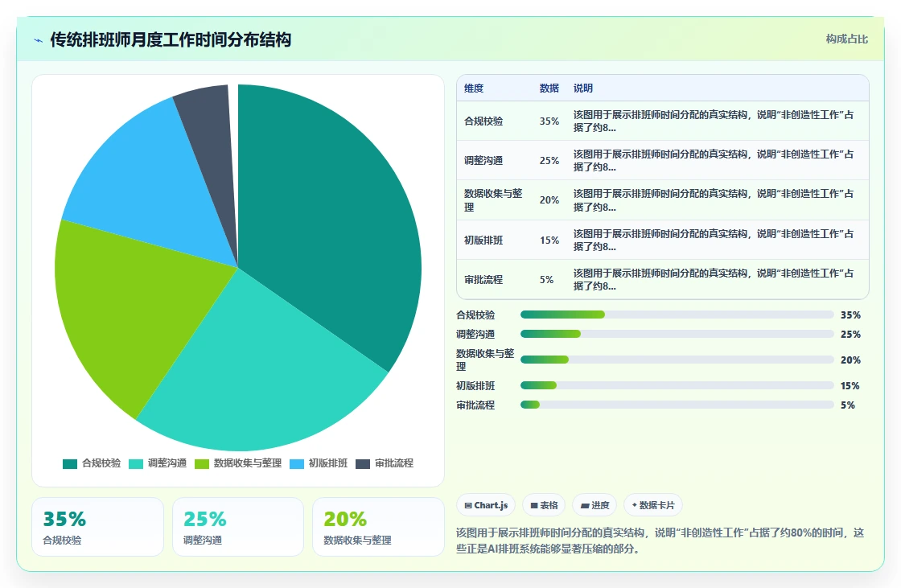Click the 数据卡片 tag button
901x588 pixels.
coord(653,505)
